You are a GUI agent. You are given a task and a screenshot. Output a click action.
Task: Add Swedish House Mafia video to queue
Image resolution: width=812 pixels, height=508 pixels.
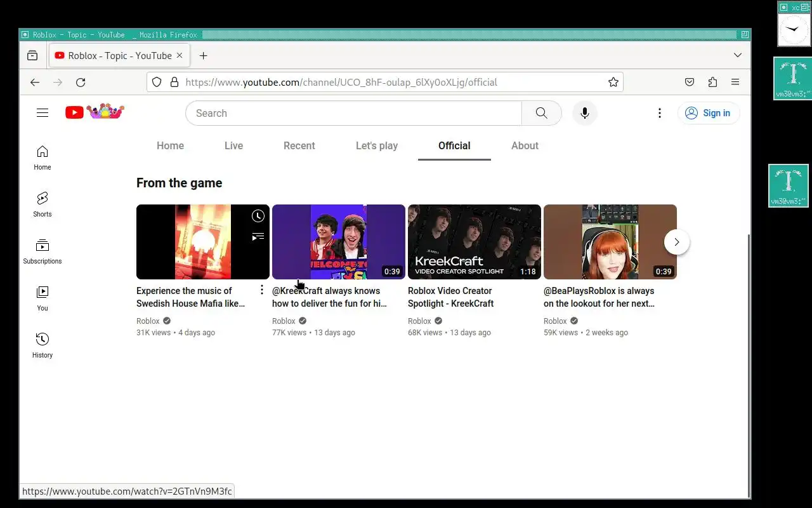(258, 237)
